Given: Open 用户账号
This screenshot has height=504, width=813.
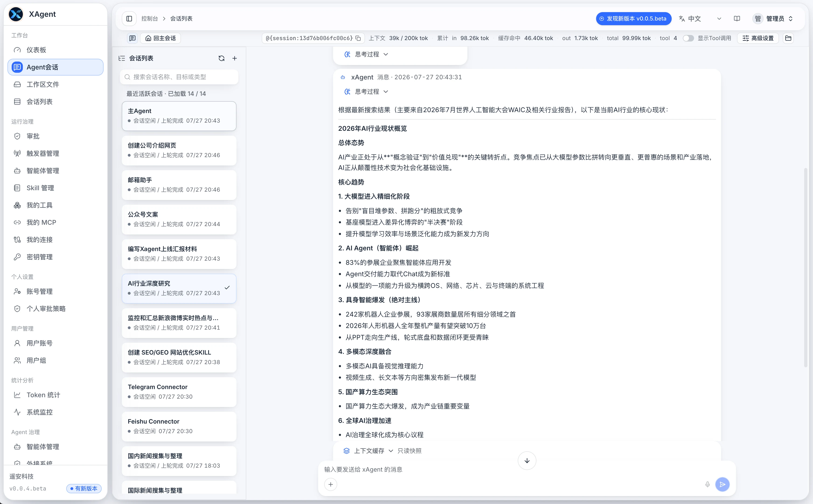Looking at the screenshot, I should coord(55,343).
